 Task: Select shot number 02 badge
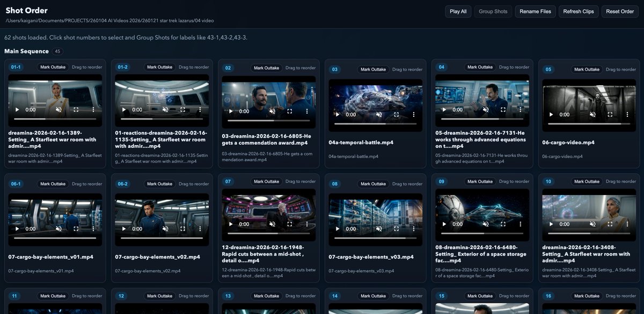[x=228, y=68]
